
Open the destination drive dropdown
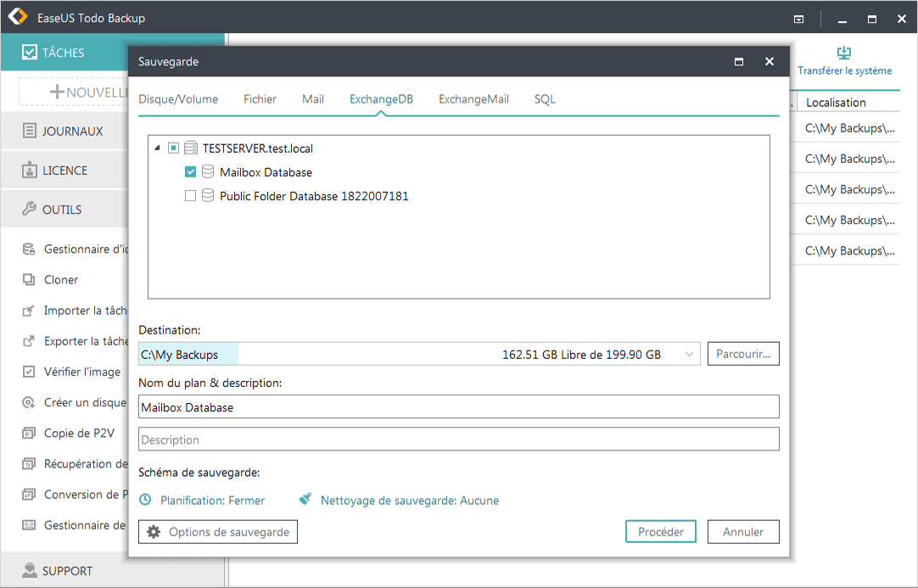pos(689,353)
